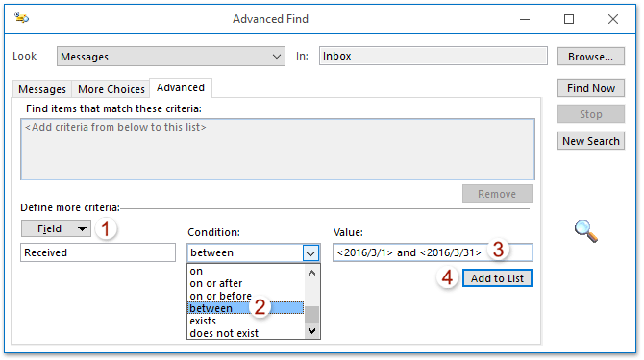Open the Field dropdown button
Viewport: 644px width, 360px height.
click(x=57, y=228)
